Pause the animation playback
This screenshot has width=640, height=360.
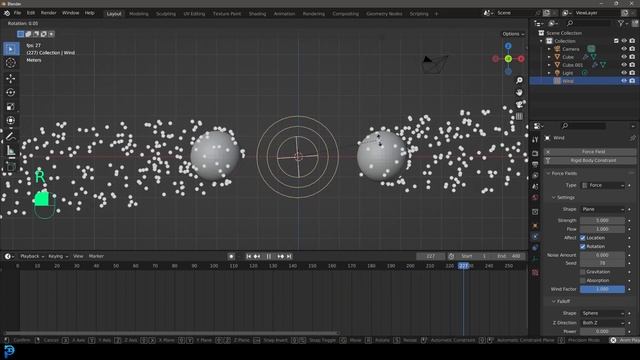[269, 256]
